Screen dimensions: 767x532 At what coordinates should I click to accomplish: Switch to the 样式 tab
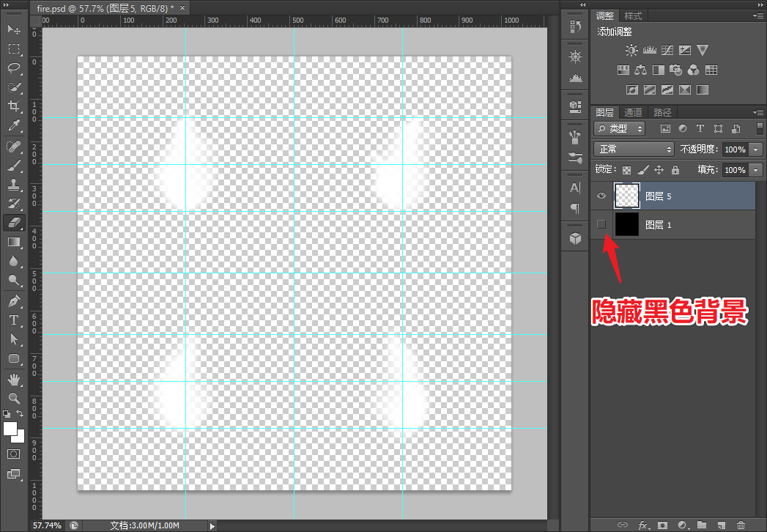pyautogui.click(x=633, y=16)
